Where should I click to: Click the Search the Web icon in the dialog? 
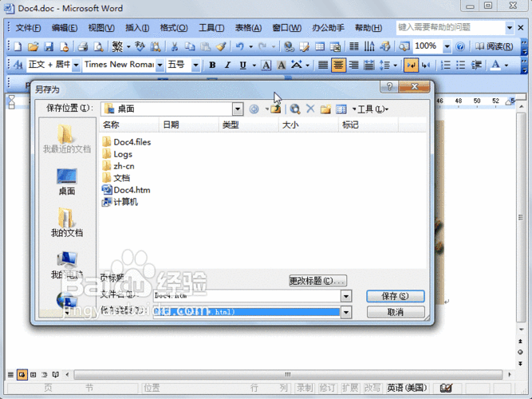click(x=295, y=109)
